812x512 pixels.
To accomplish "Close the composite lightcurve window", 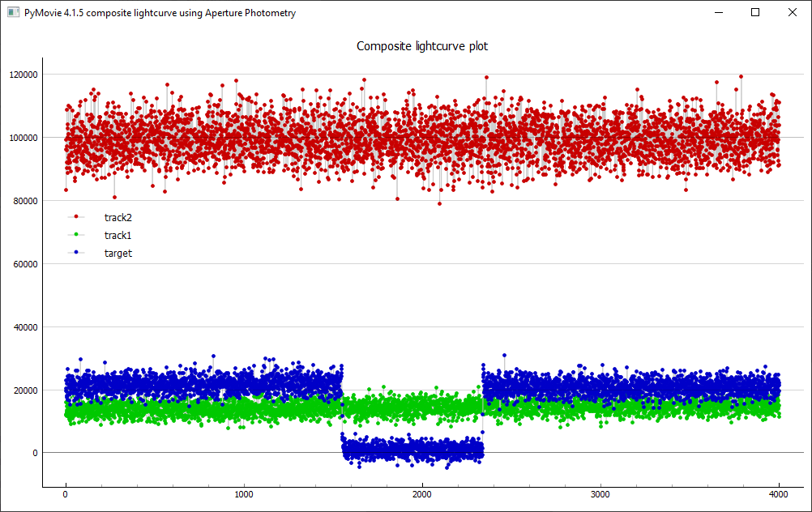I will [x=792, y=13].
